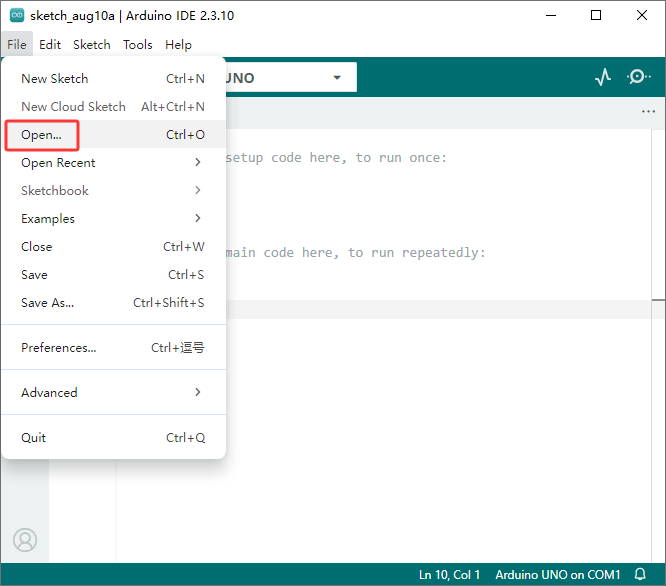Choose Quit in the File menu

[x=113, y=437]
